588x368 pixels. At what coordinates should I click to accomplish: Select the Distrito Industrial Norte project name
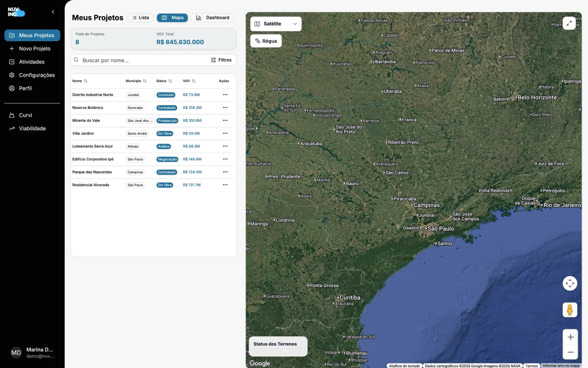93,95
